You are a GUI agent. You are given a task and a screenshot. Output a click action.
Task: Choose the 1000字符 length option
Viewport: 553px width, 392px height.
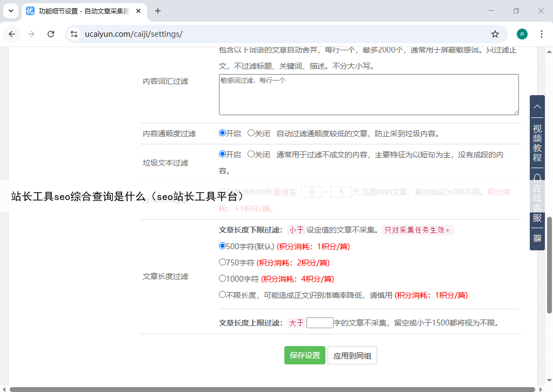(x=222, y=278)
